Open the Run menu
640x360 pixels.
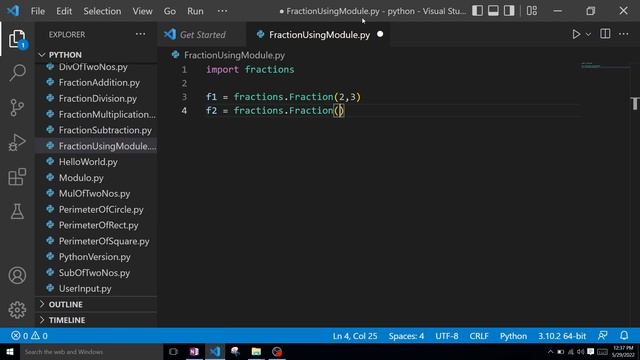click(x=195, y=11)
